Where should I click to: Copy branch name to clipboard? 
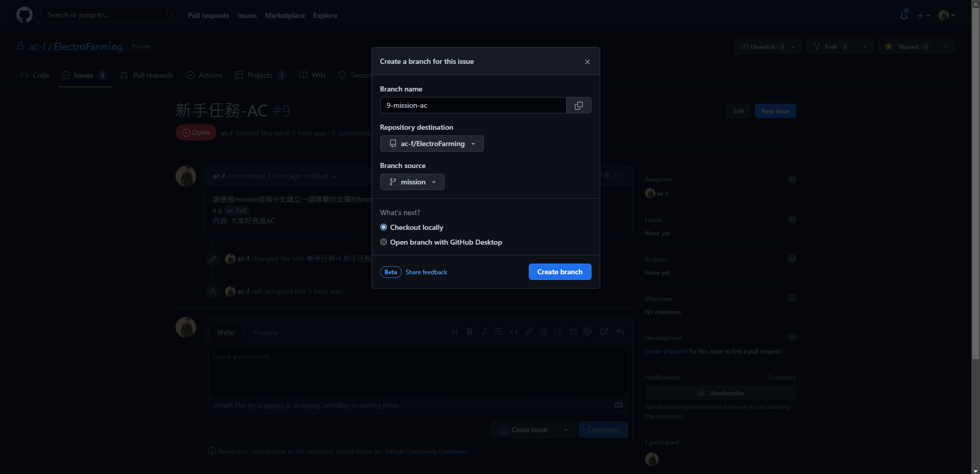click(578, 105)
